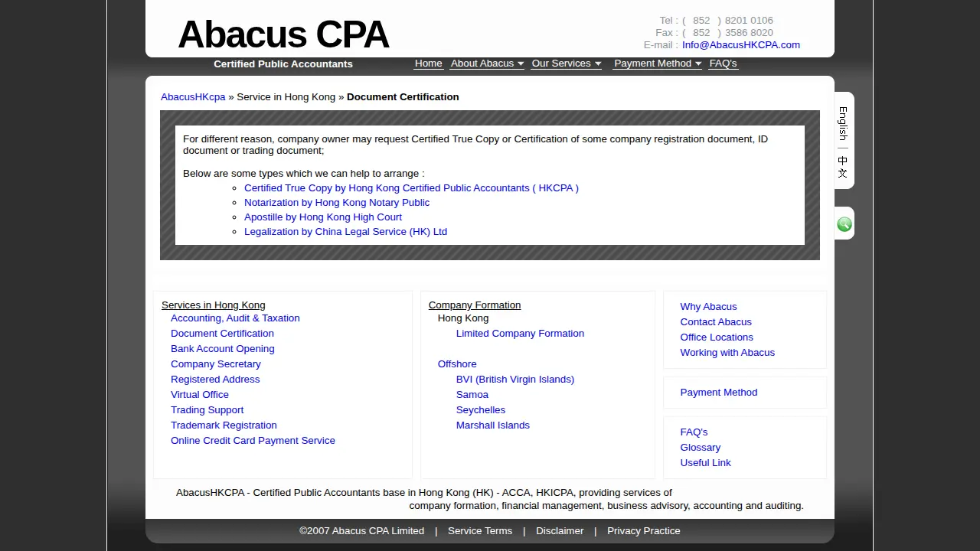980x551 pixels.
Task: Open the Offshore link
Action: pyautogui.click(x=457, y=364)
